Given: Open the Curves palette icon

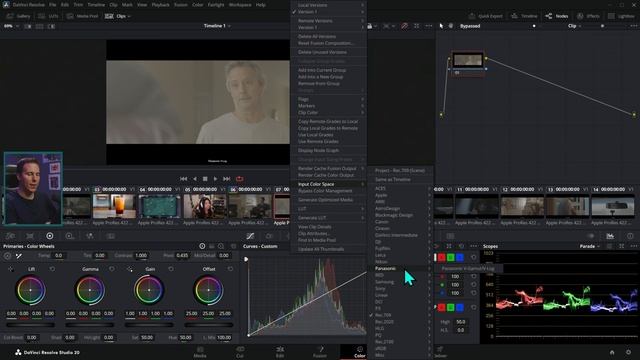Looking at the screenshot, I should point(250,236).
